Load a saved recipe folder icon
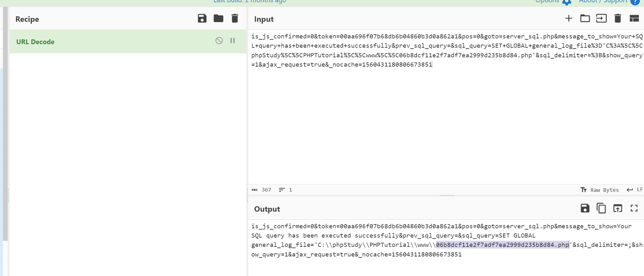Image resolution: width=644 pixels, height=276 pixels. coord(219,18)
